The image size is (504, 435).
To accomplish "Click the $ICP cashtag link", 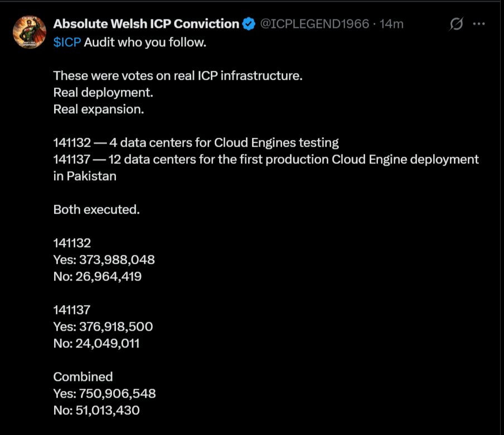I will (x=67, y=42).
